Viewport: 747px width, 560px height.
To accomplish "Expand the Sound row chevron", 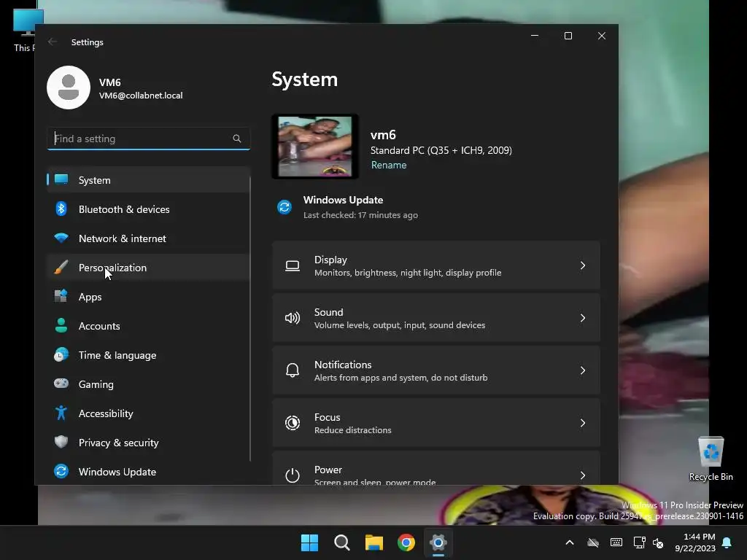I will (x=583, y=318).
